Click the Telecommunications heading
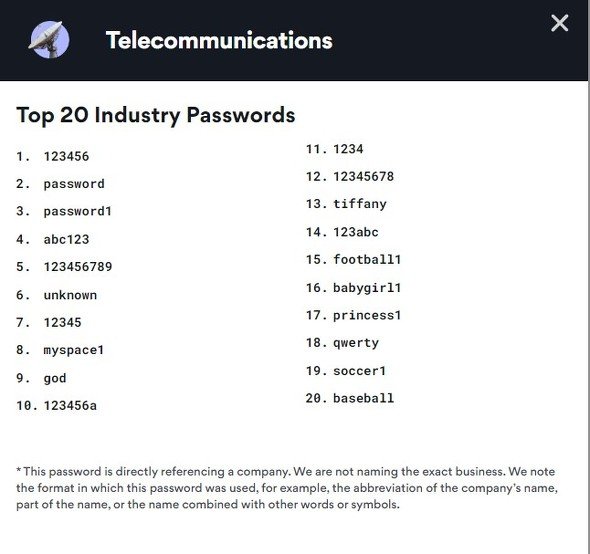Viewport: 590px width, 554px height. [x=219, y=40]
